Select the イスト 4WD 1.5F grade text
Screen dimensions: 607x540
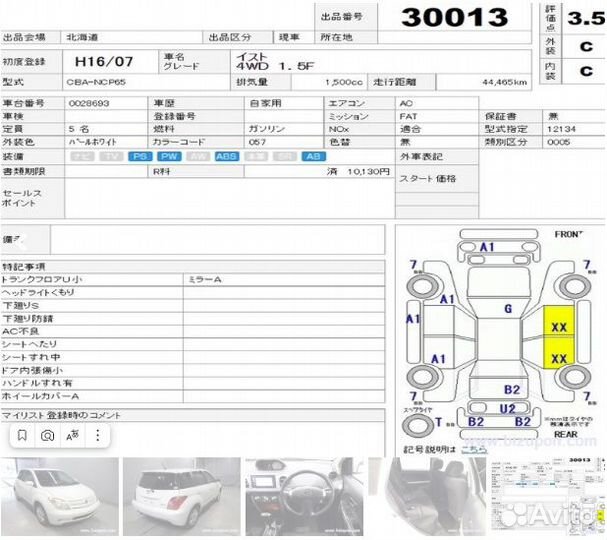point(275,62)
